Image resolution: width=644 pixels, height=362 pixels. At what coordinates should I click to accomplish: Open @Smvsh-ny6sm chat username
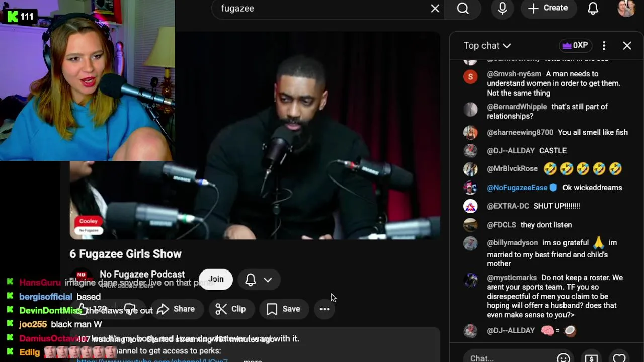coord(514,74)
